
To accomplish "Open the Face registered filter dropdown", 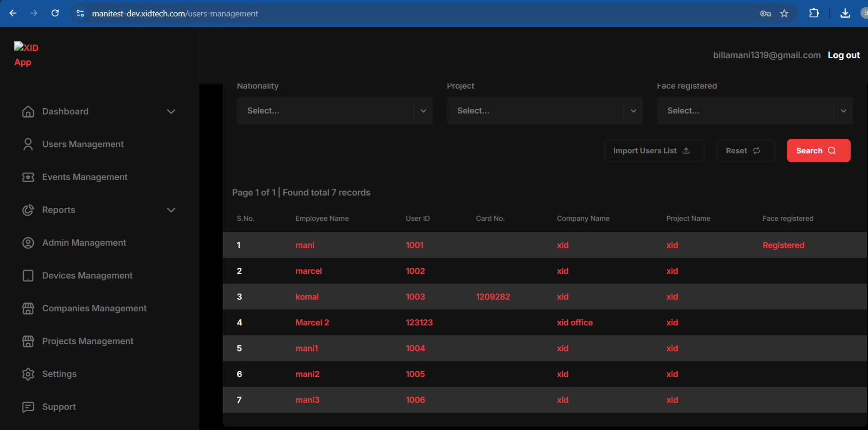I will [754, 111].
